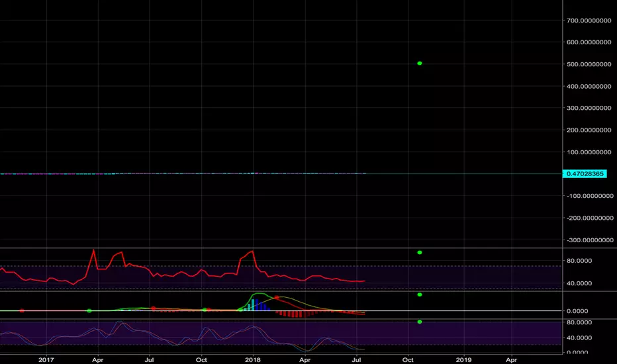This screenshot has height=364, width=617.
Task: Click the -300.00000000 price axis label
Action: tap(589, 240)
